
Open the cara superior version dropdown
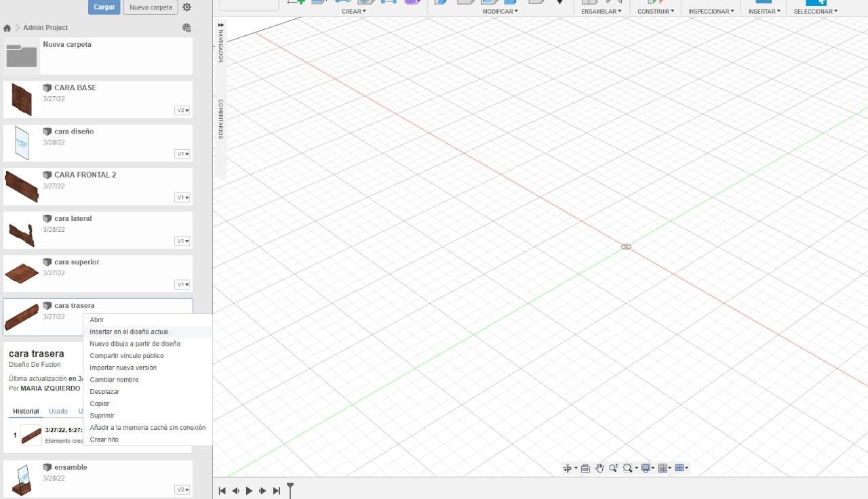[182, 285]
